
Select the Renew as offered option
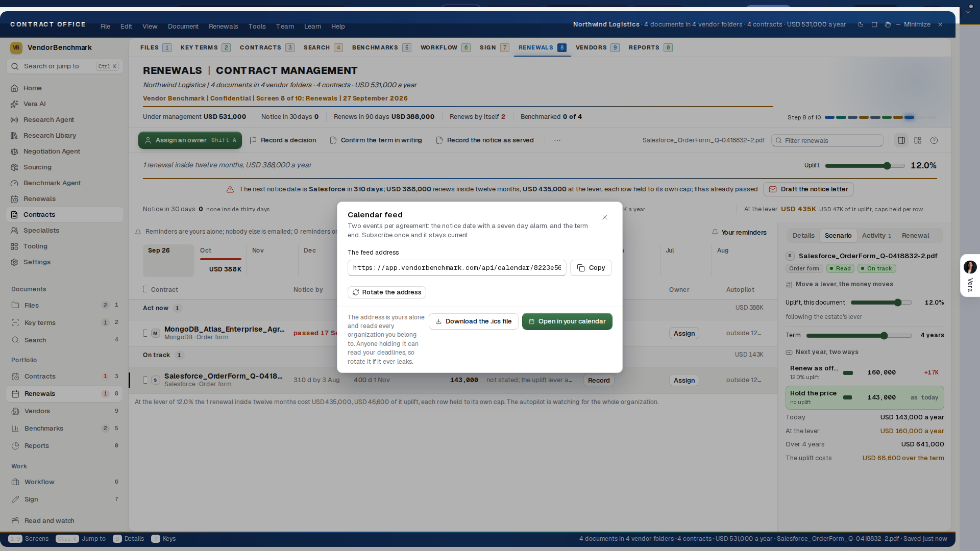click(x=865, y=372)
